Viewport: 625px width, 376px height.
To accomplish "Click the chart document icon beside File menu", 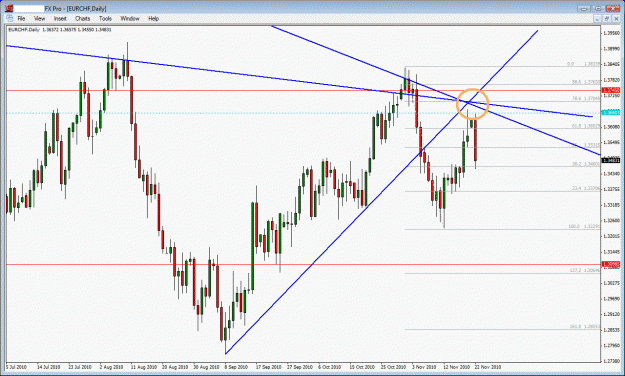I will pyautogui.click(x=9, y=18).
